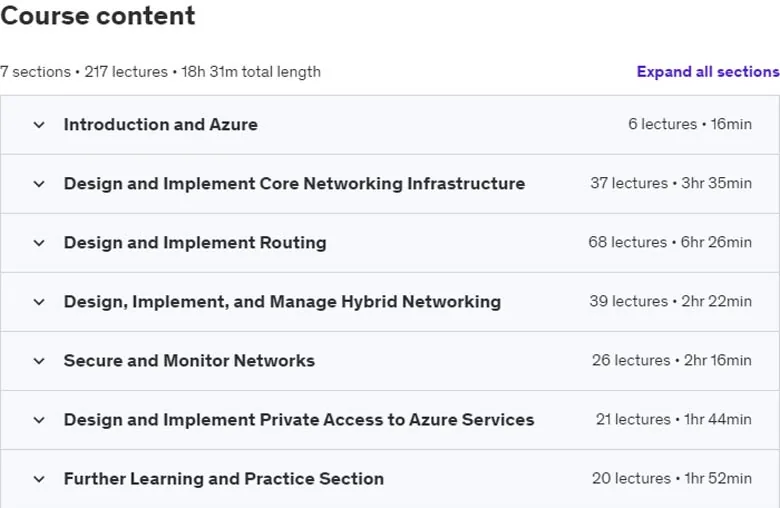Expand the Further Learning and Practice chevron

39,479
